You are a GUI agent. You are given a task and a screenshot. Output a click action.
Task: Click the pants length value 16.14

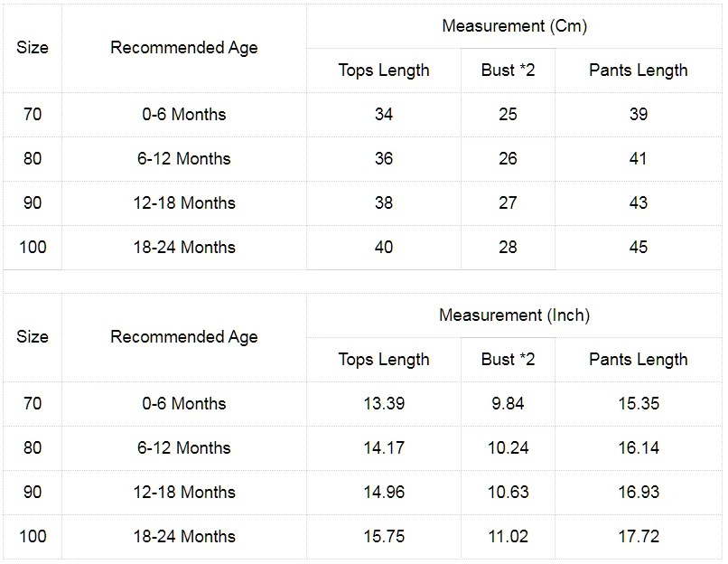pyautogui.click(x=639, y=447)
